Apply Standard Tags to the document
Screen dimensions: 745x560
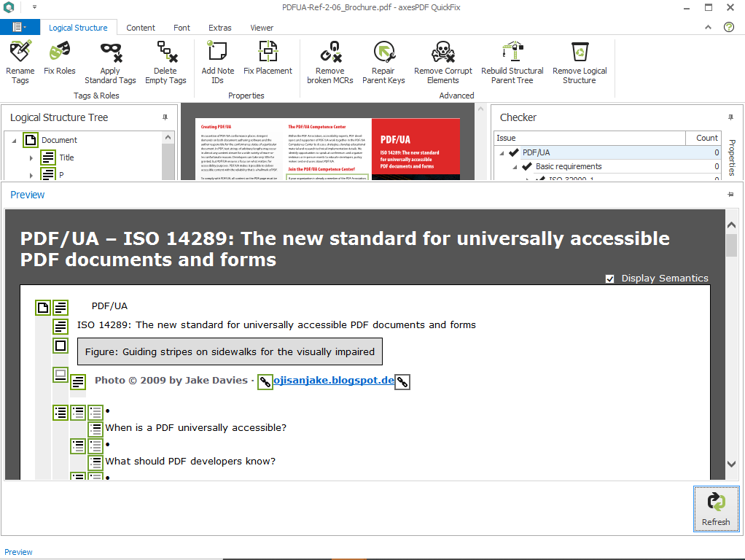coord(110,63)
